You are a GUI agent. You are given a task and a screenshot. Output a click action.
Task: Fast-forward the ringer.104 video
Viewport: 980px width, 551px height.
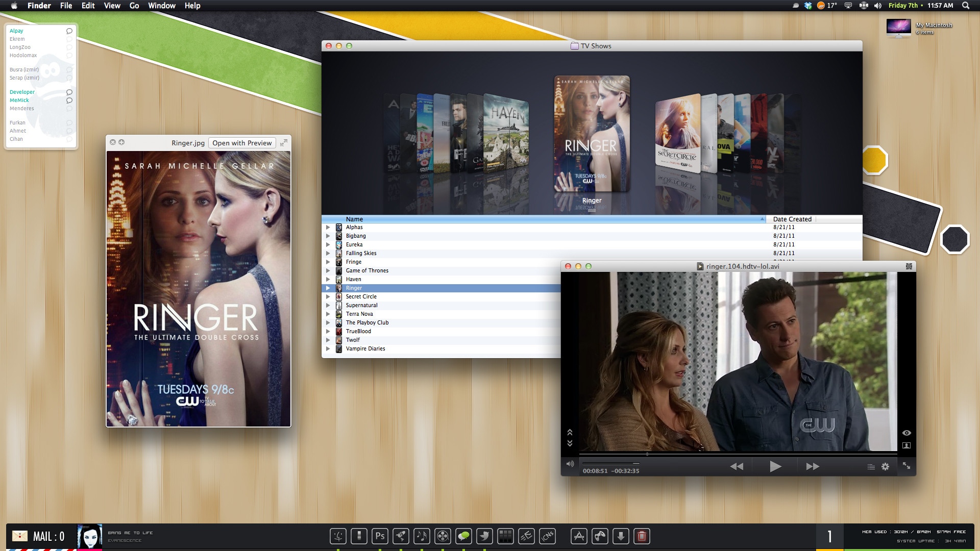click(813, 466)
